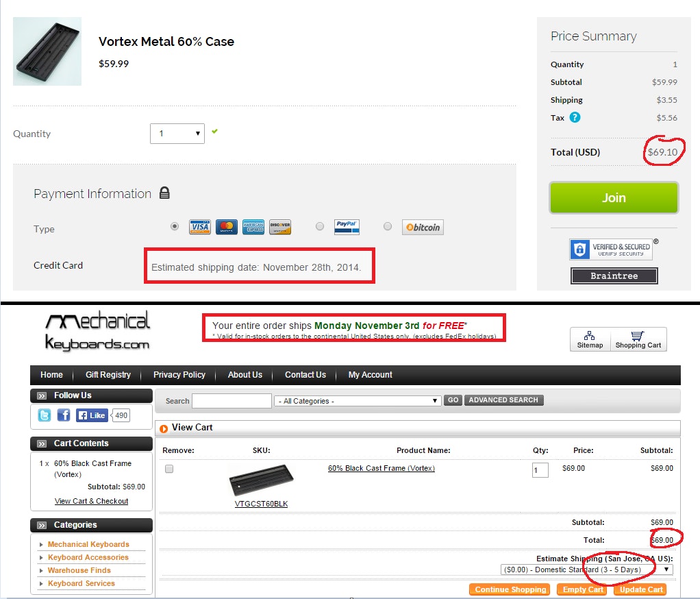Click the Tax help question mark icon
This screenshot has width=700, height=599.
click(575, 117)
